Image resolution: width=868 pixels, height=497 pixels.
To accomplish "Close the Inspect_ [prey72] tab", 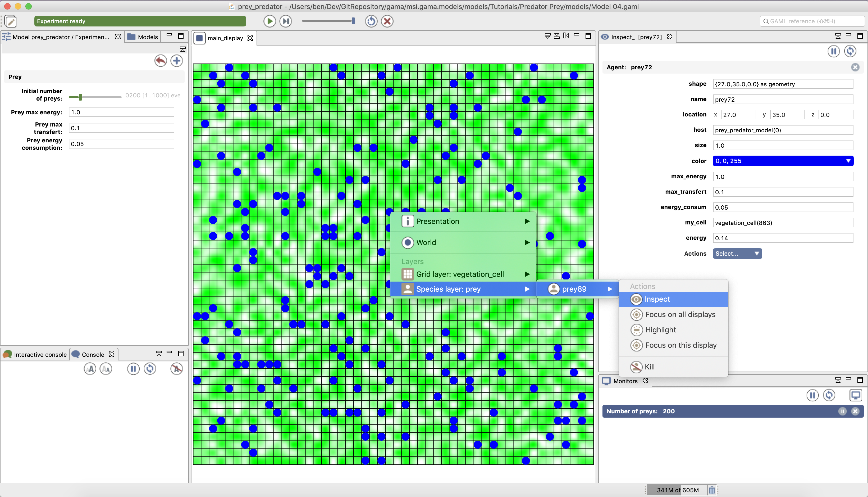I will pos(670,37).
